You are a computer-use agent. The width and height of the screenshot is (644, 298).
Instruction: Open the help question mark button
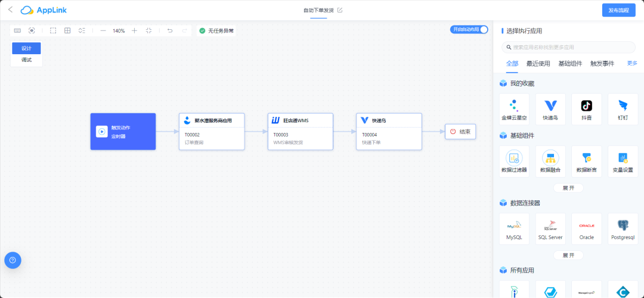point(13,260)
